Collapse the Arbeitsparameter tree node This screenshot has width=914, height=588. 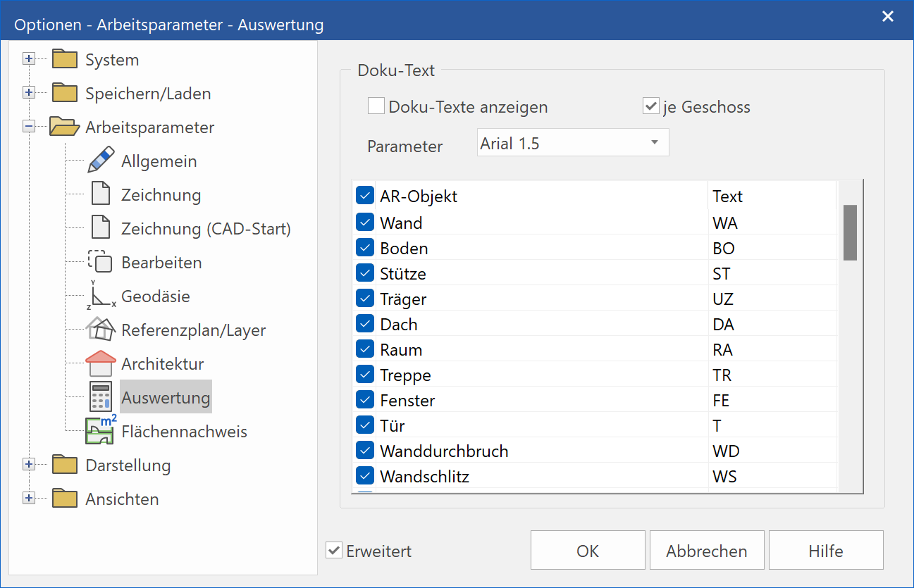click(29, 127)
